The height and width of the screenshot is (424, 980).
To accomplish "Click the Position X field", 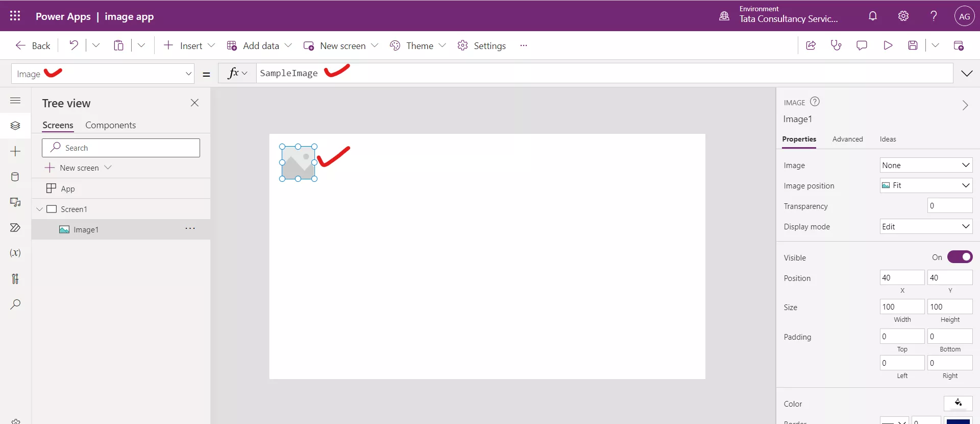I will coord(902,277).
